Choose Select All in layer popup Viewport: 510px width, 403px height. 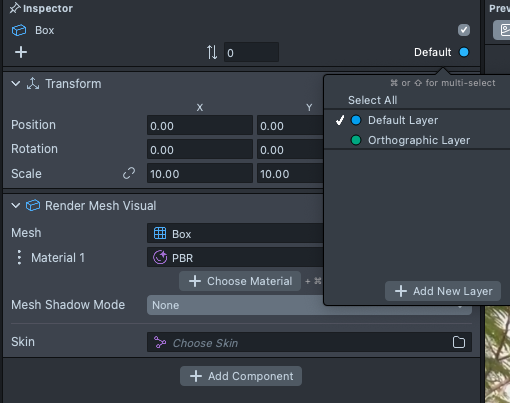(x=372, y=100)
